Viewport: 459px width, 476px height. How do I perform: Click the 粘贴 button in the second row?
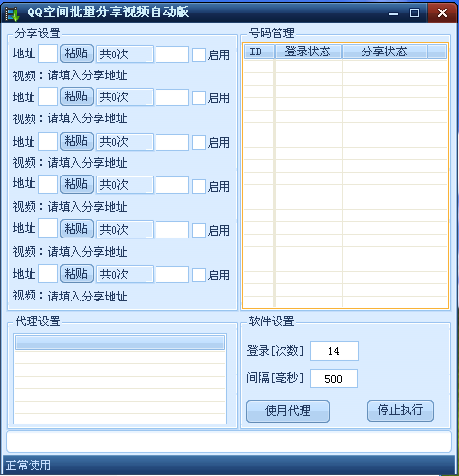click(76, 96)
